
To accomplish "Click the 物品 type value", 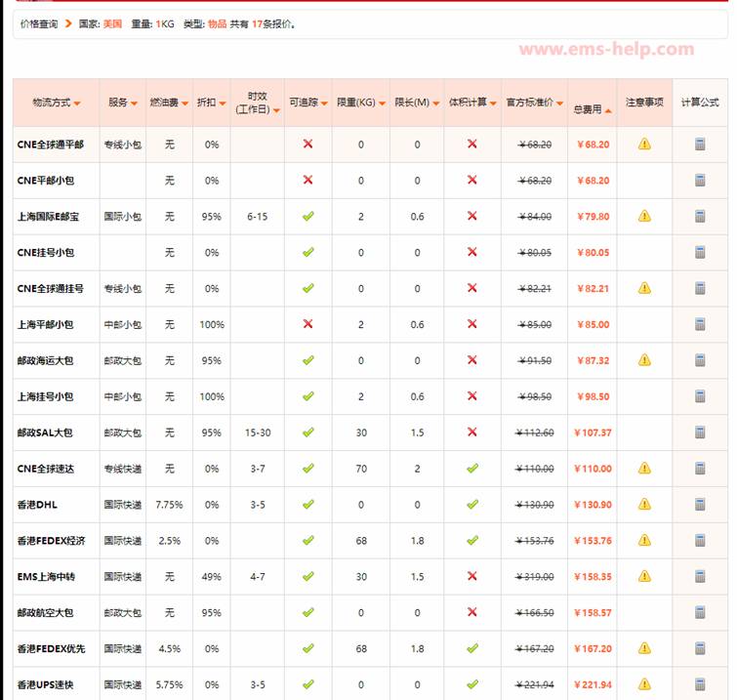I will click(x=217, y=24).
